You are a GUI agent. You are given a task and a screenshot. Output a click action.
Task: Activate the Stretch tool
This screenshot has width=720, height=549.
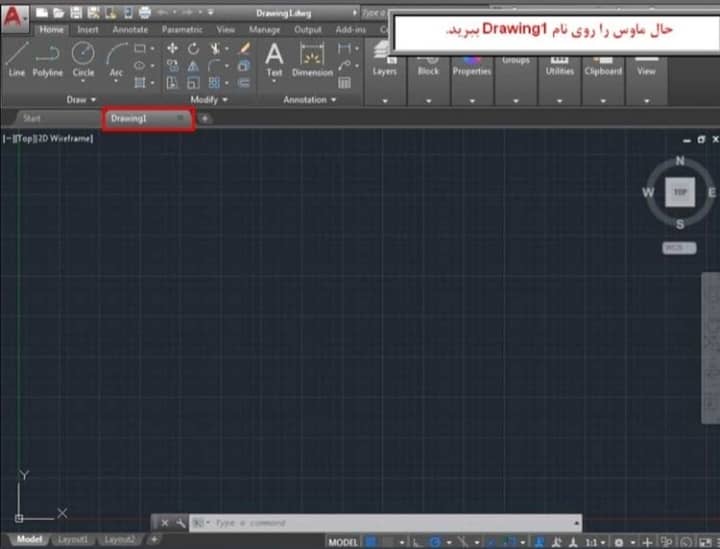coord(172,83)
